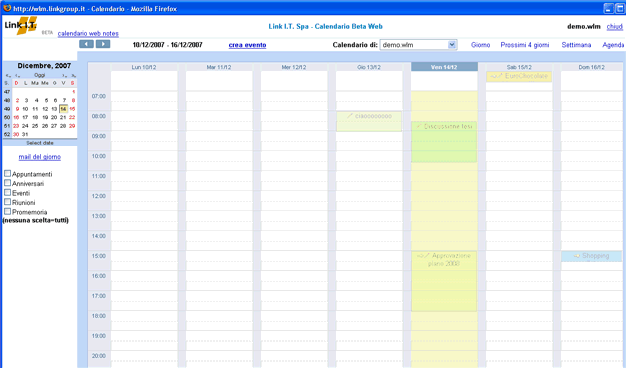Click the Firefox icon in the title bar
The width and height of the screenshot is (626, 368).
click(6, 8)
